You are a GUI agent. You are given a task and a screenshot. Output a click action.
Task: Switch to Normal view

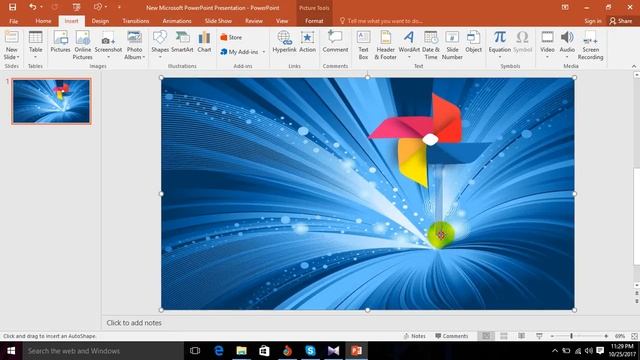[x=486, y=336]
